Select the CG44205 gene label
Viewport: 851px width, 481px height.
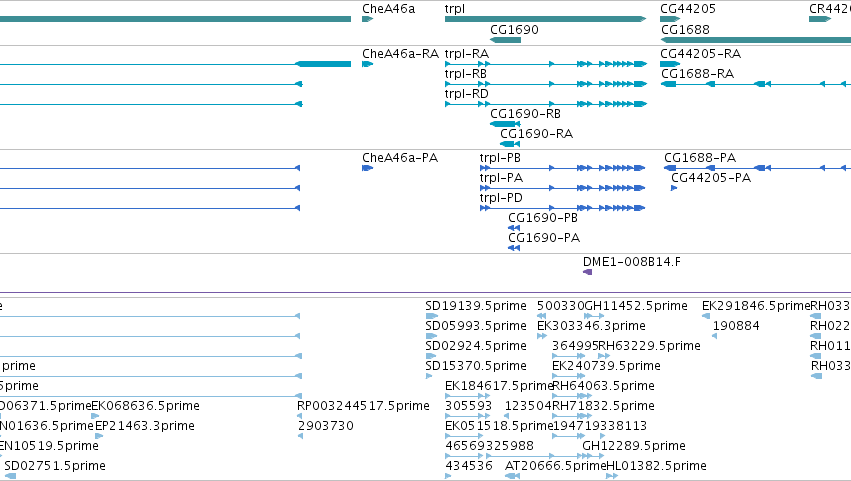tap(688, 9)
